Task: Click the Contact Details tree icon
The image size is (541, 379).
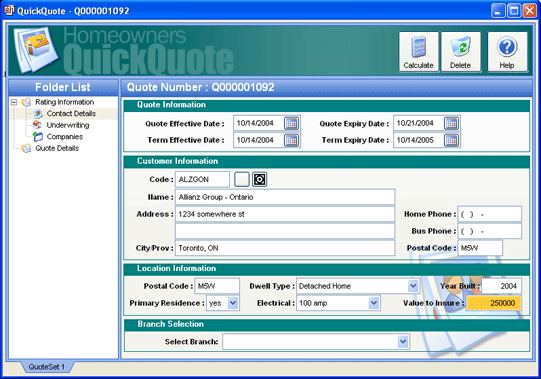Action: tap(38, 114)
